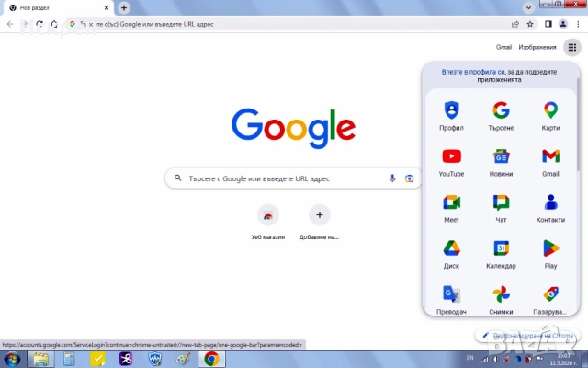Open File Explorer from taskbar

point(40,359)
